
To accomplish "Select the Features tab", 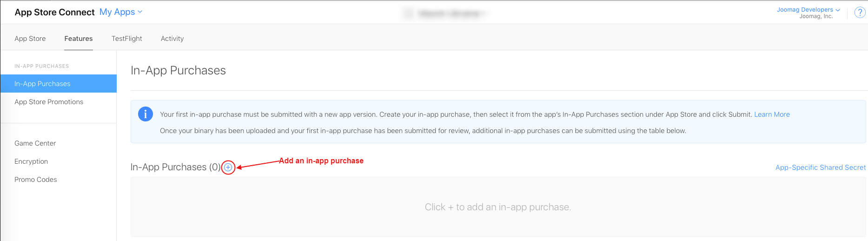I will (x=79, y=39).
